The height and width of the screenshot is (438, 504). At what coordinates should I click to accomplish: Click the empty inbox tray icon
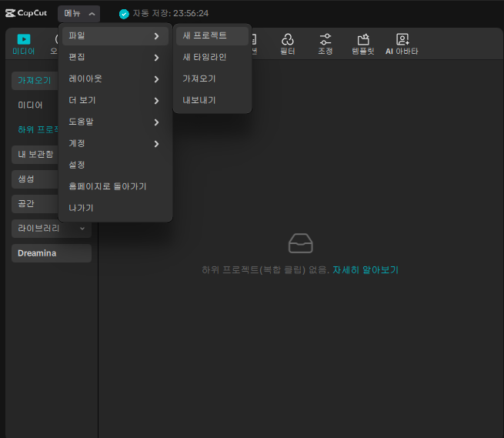(x=301, y=243)
